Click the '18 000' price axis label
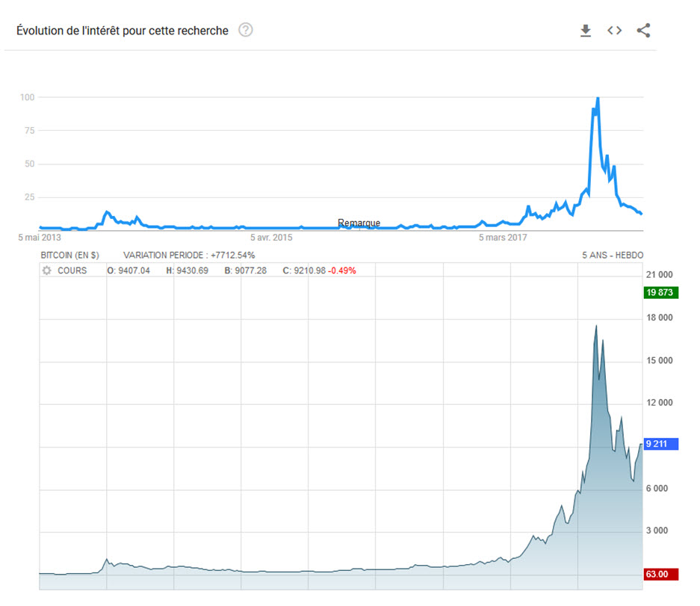The image size is (700, 606). point(660,318)
